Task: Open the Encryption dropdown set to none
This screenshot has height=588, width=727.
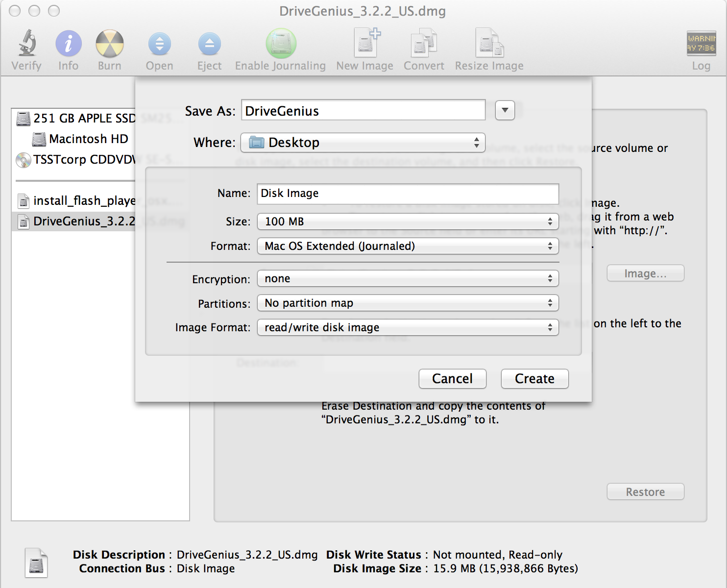Action: tap(408, 279)
